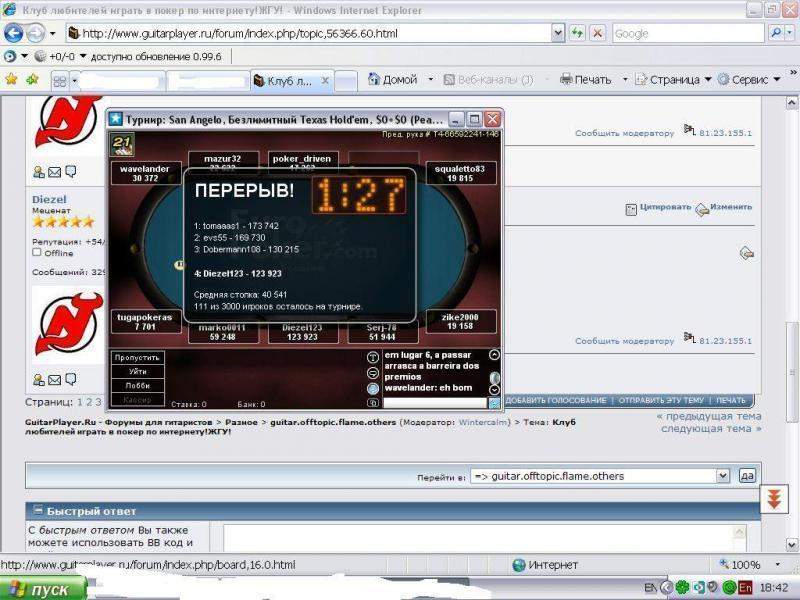Viewport: 800px width, 600px height.
Task: Click email envelope icon below lower avatar
Action: point(55,380)
